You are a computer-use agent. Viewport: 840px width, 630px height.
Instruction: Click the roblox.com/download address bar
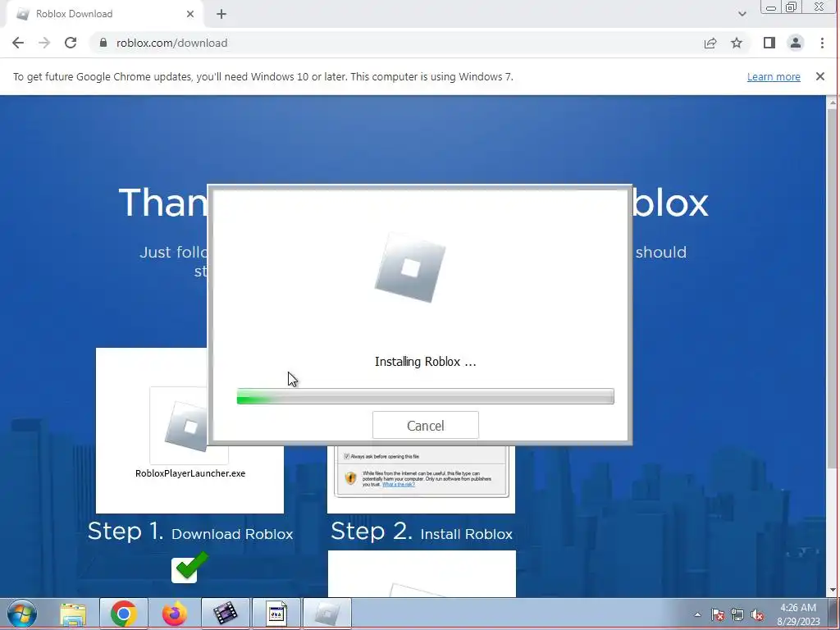[396, 43]
